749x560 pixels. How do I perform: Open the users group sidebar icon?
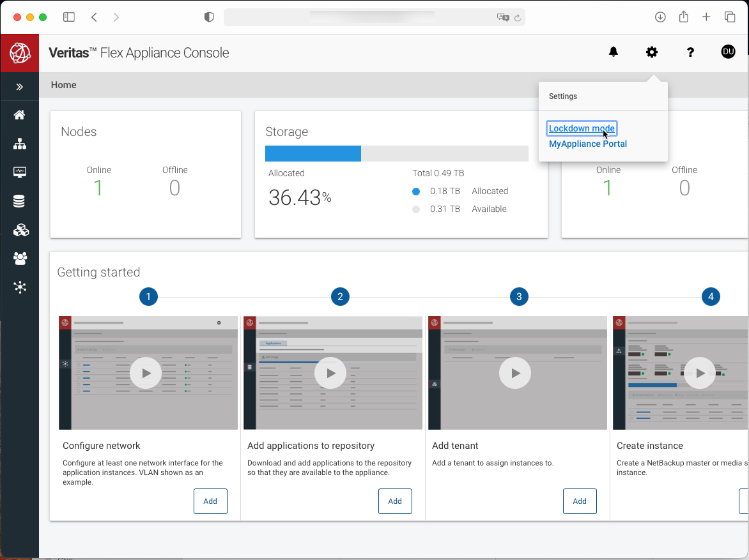coord(20,258)
